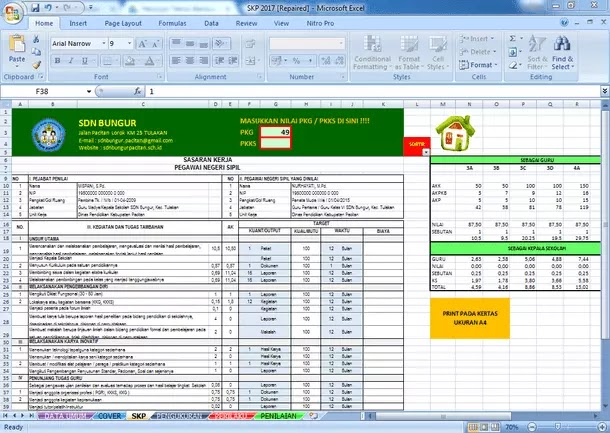This screenshot has width=610, height=433.
Task: Open the font name dropdown Arial Narrow
Action: (104, 43)
